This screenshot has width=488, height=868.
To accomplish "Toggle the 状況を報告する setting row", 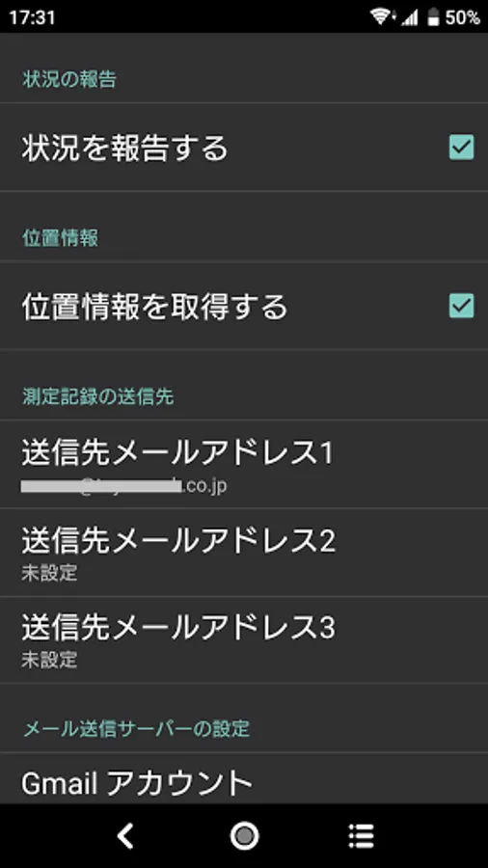I will [244, 148].
